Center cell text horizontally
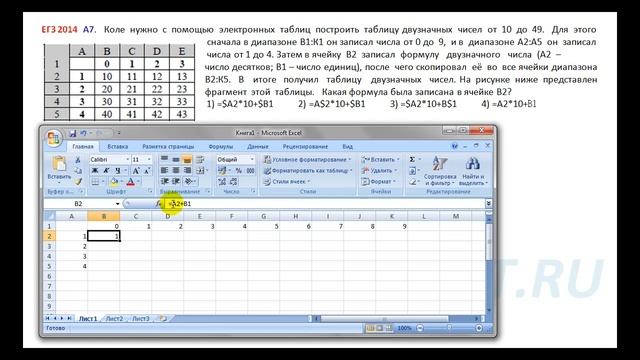Viewport: 640px width, 360px height. pos(176,170)
